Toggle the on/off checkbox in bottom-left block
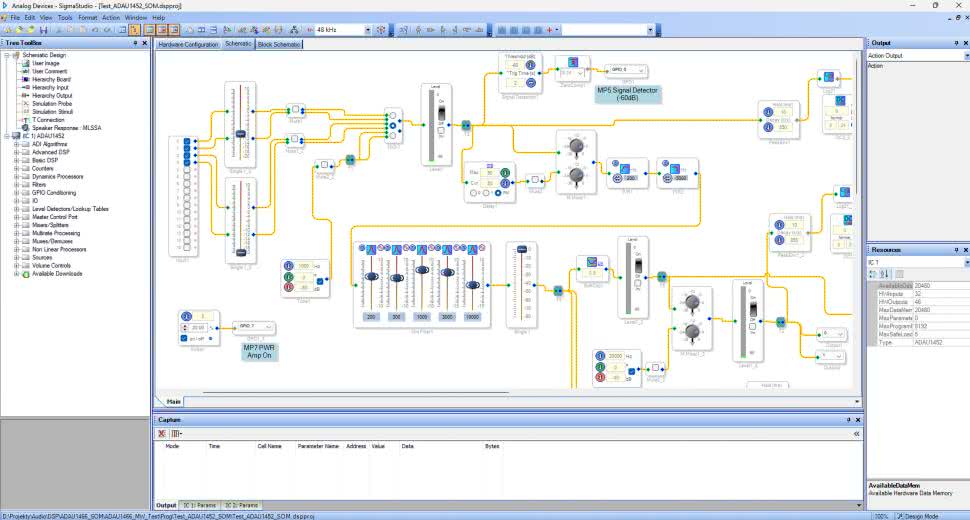 185,339
